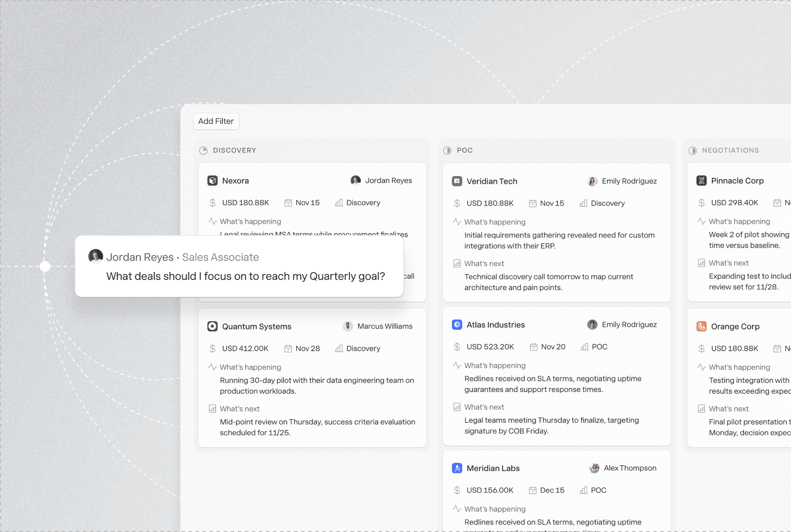Open the Atlas Industries deal title
Viewport: 791px width, 532px height.
tap(496, 324)
